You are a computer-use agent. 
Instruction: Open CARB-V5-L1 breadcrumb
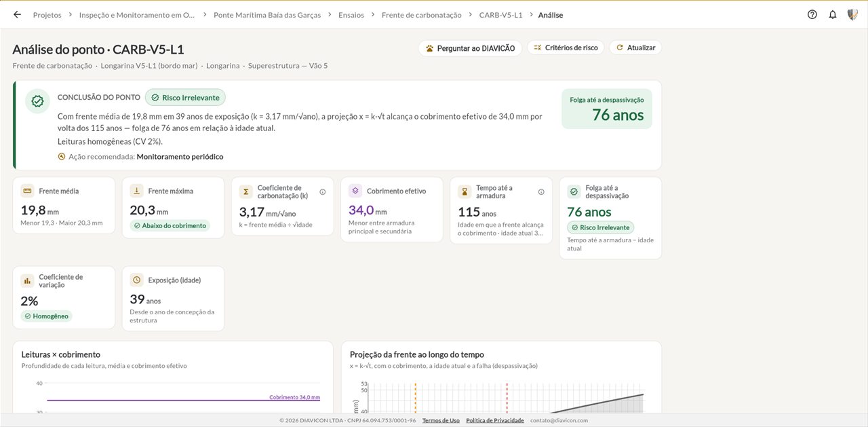point(500,14)
